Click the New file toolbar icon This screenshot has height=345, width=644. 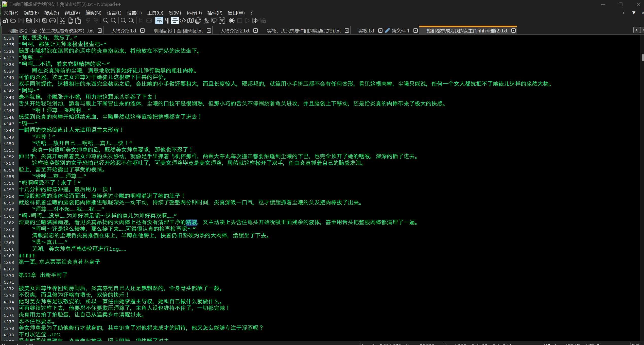[x=5, y=21]
